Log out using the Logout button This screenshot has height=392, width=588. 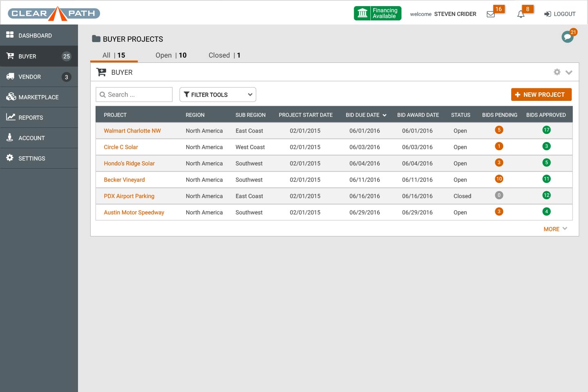coord(560,14)
